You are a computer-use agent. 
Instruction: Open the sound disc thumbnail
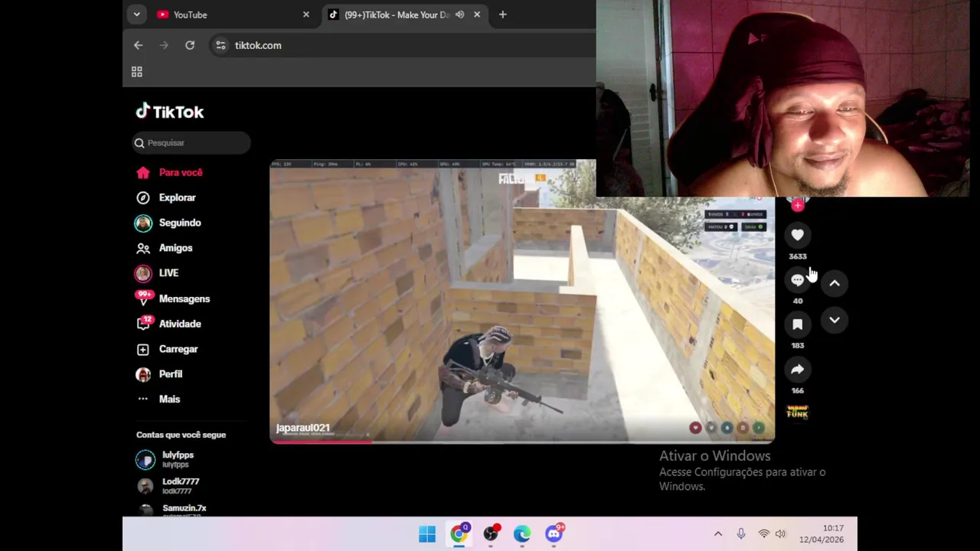tap(797, 412)
